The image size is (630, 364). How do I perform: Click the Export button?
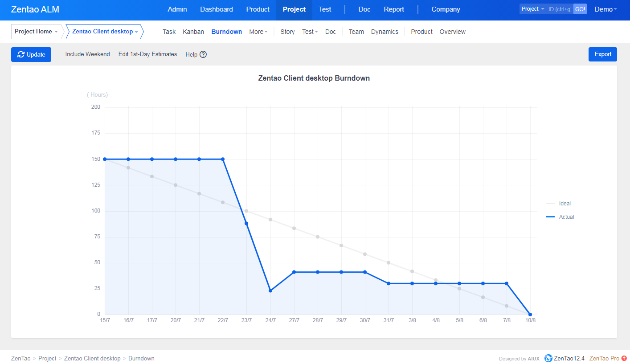tap(602, 54)
